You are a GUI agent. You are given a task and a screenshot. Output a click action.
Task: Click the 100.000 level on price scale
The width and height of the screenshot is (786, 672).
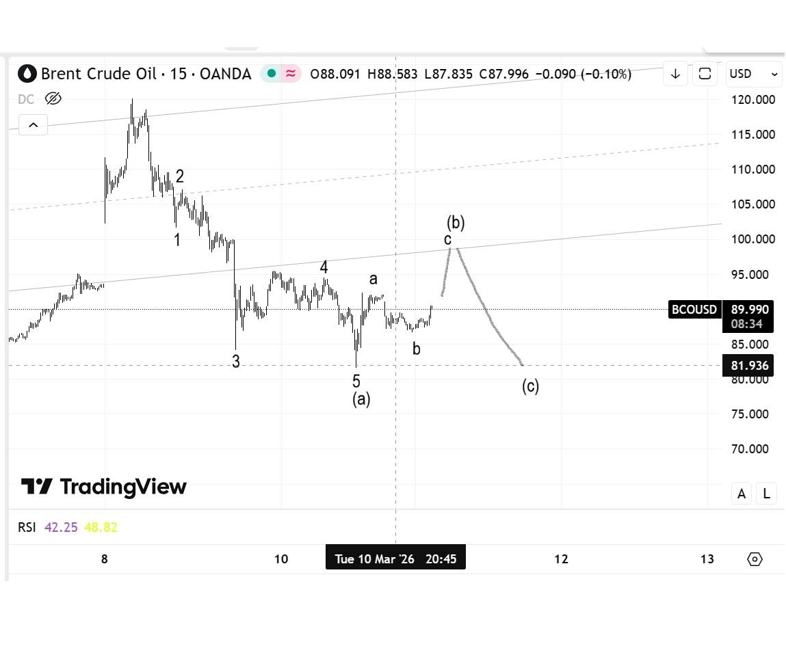(x=753, y=239)
